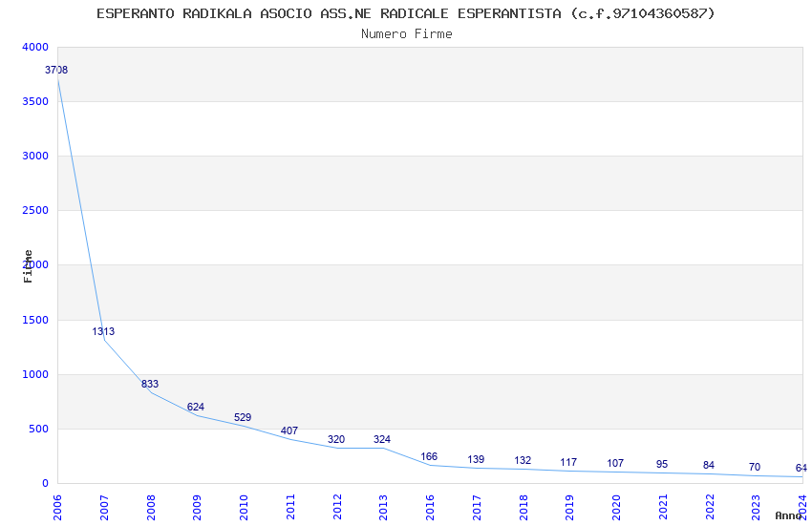The image size is (812, 525).
Task: Click x-axis year label 2011
Action: [290, 508]
